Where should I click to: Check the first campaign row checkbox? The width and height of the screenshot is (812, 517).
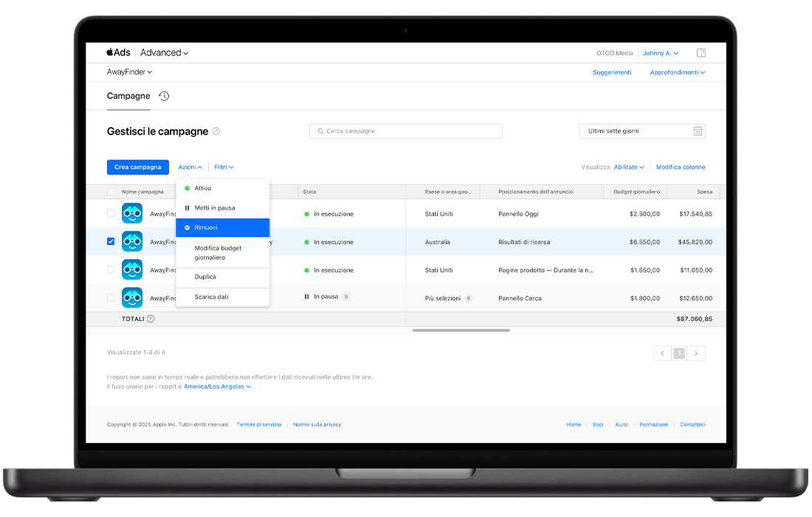pos(111,213)
